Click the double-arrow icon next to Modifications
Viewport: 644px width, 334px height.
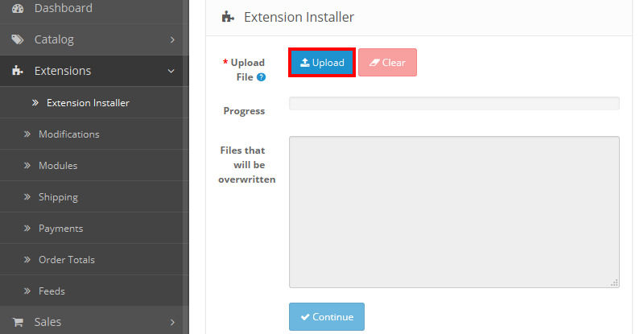tap(27, 134)
